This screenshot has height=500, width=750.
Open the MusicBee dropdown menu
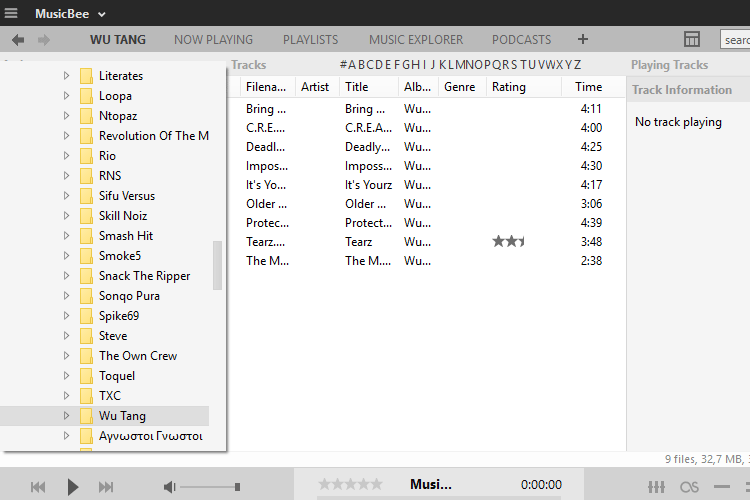[70, 14]
